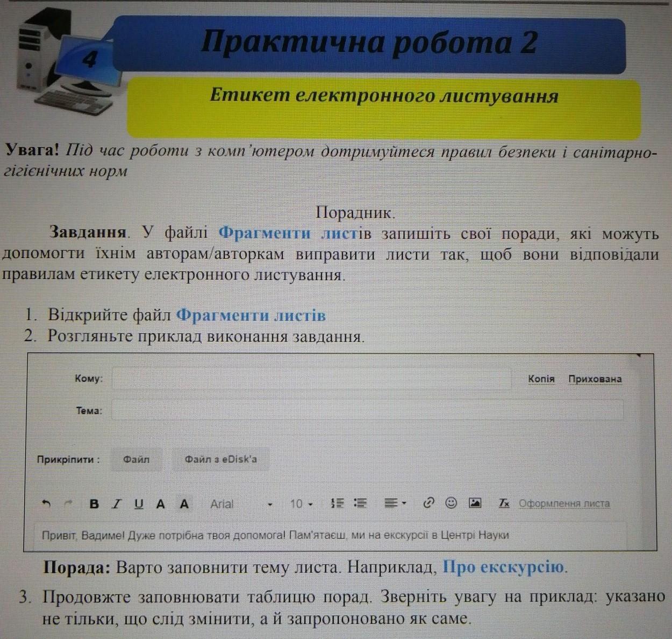The width and height of the screenshot is (672, 639).
Task: Click the word Порадник
Action: (x=355, y=212)
